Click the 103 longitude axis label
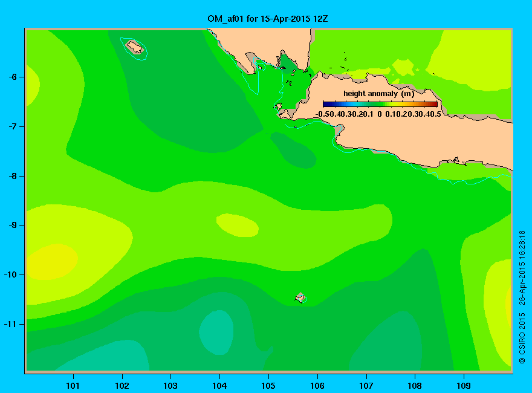This screenshot has width=532, height=393. click(170, 386)
